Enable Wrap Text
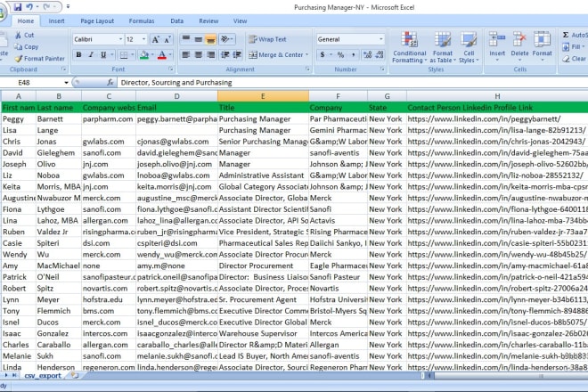 pos(267,39)
